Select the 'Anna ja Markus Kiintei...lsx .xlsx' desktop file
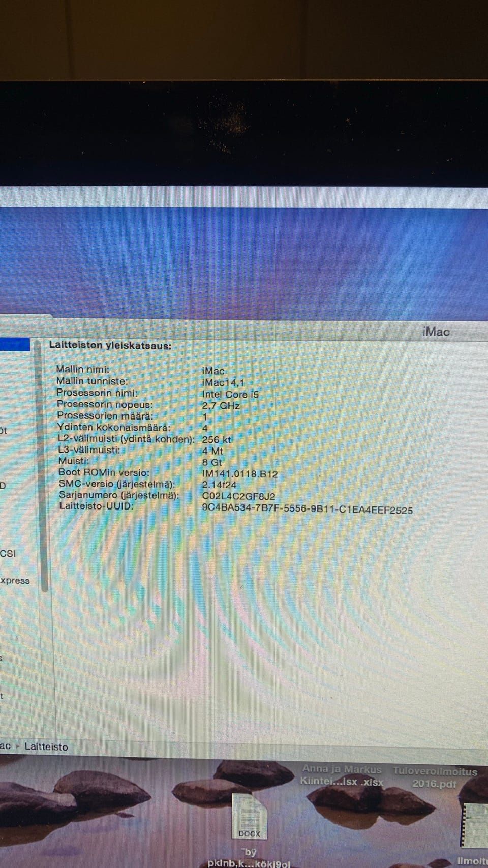Screen dimensions: 488x868 tap(342, 775)
